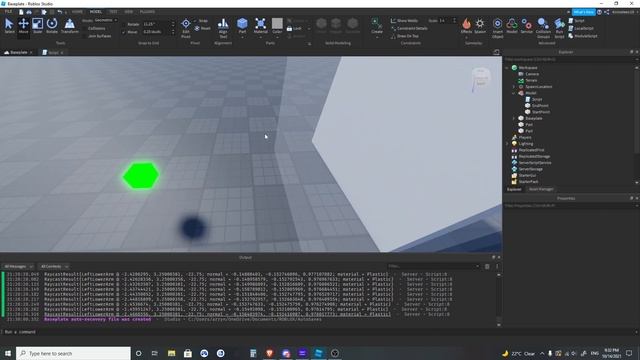The height and width of the screenshot is (360, 640).
Task: Click the New file icon
Action: coord(21,12)
